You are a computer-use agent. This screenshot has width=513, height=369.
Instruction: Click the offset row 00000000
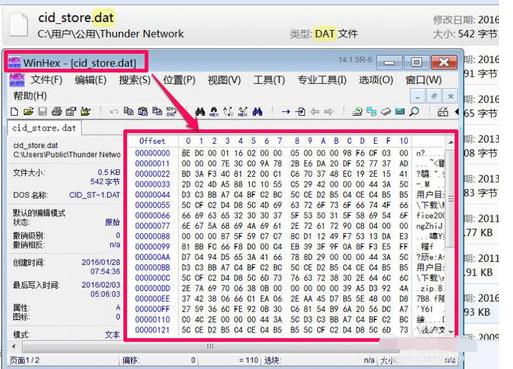pos(152,153)
